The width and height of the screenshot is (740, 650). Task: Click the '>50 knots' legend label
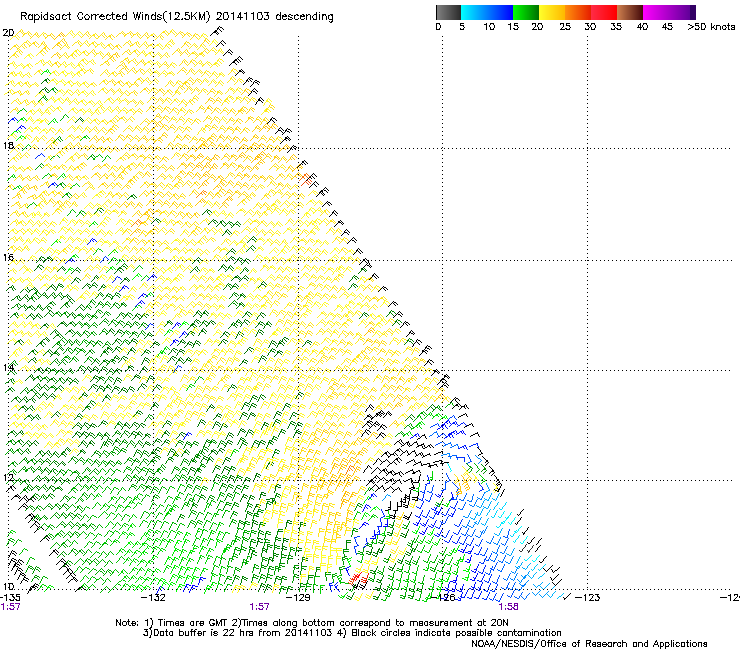(711, 27)
